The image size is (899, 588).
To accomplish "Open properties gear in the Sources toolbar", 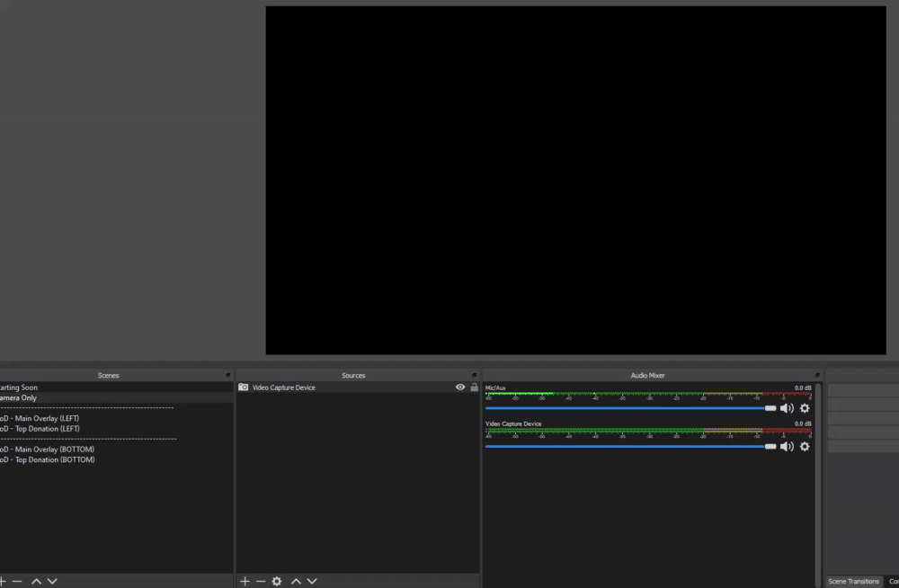I will tap(277, 581).
